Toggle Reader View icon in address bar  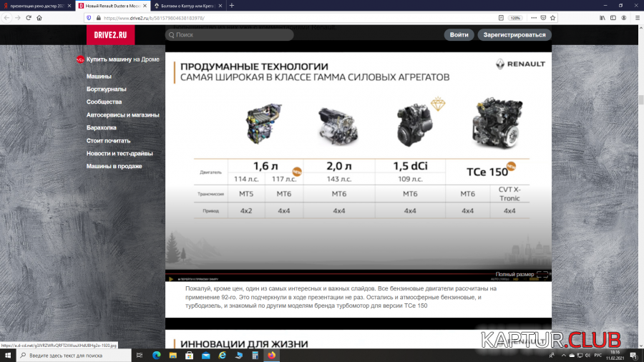(x=501, y=18)
